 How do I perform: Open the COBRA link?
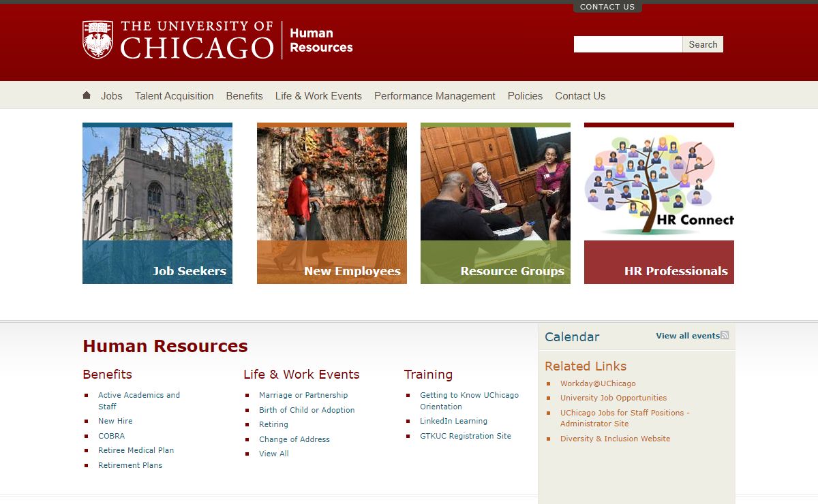111,436
